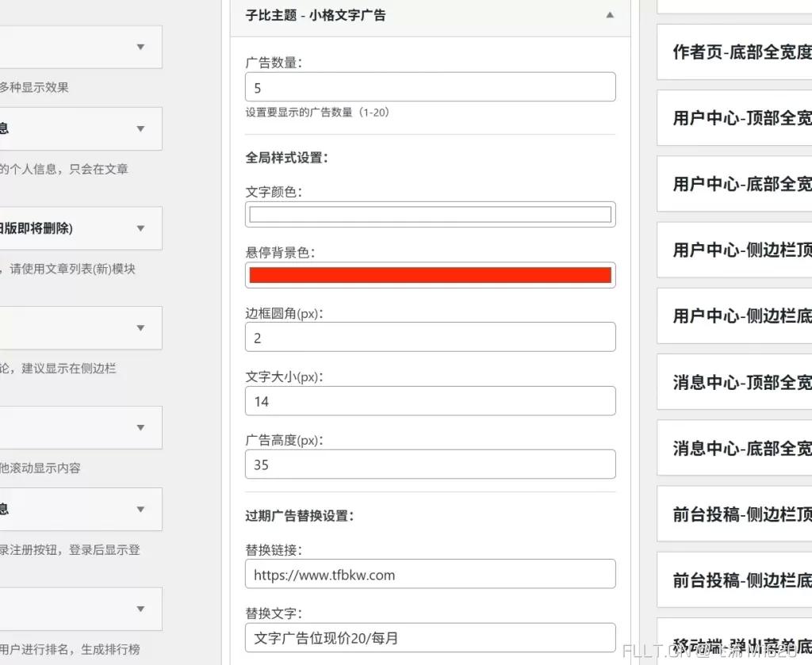
Task: Open the 旧版即将删除 widget dropdown
Action: pos(82,227)
